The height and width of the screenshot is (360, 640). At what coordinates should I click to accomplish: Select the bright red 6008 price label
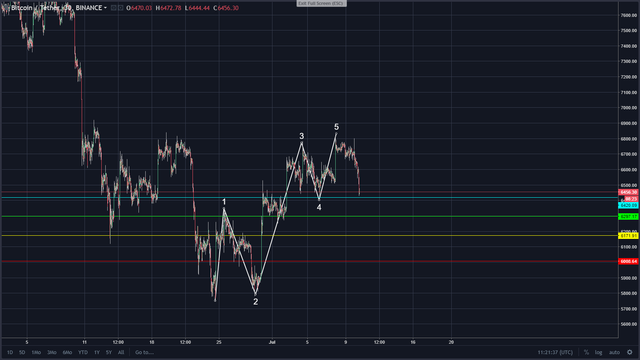pyautogui.click(x=629, y=261)
